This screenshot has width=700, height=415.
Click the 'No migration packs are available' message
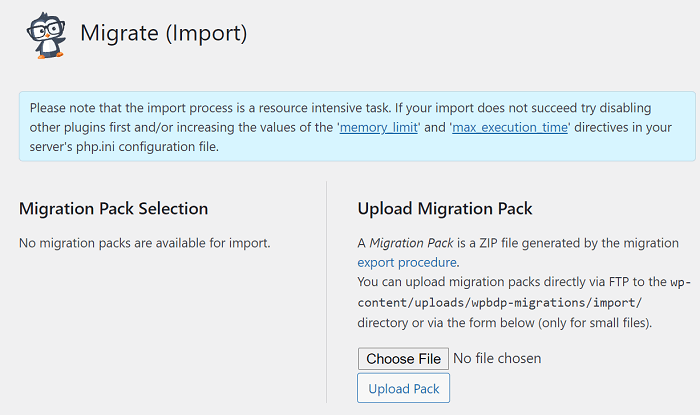coord(145,243)
